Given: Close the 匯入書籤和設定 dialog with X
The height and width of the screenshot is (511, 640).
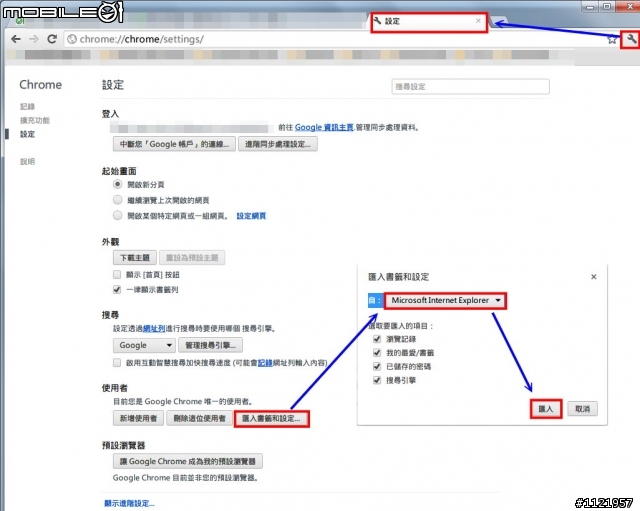Looking at the screenshot, I should [x=593, y=277].
